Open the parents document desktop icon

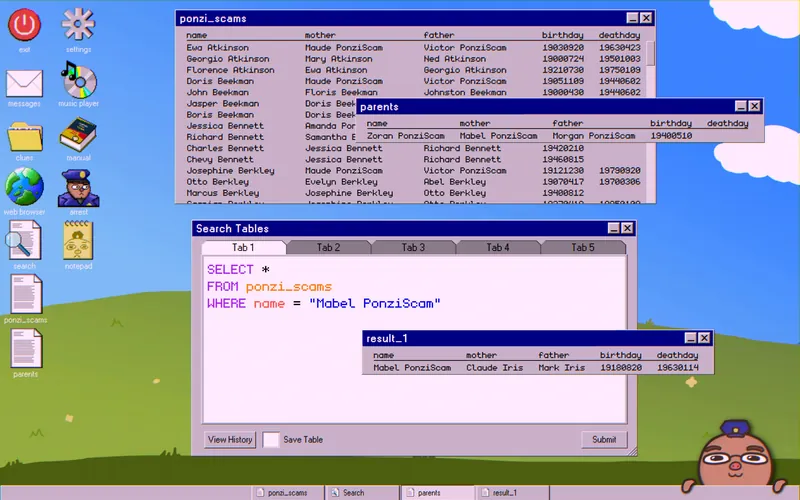point(26,348)
